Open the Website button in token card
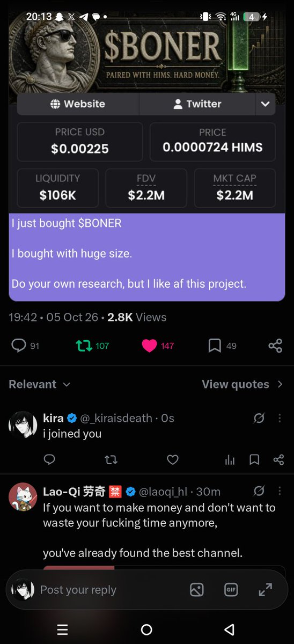The height and width of the screenshot is (644, 294). click(x=78, y=104)
